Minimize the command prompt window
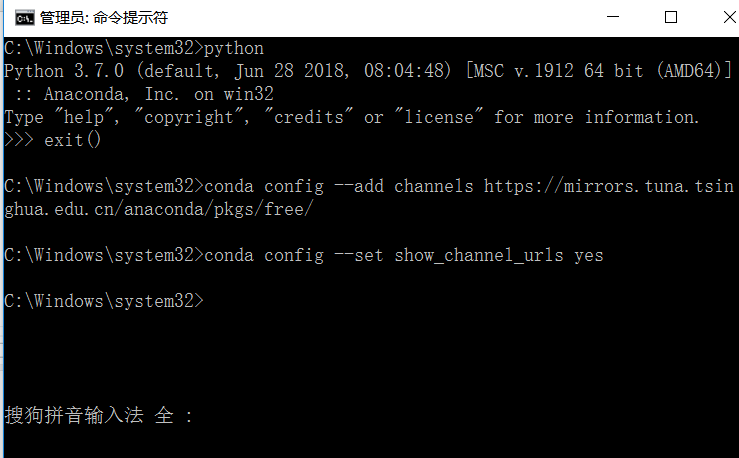Viewport: 739px width, 458px height. (x=613, y=17)
